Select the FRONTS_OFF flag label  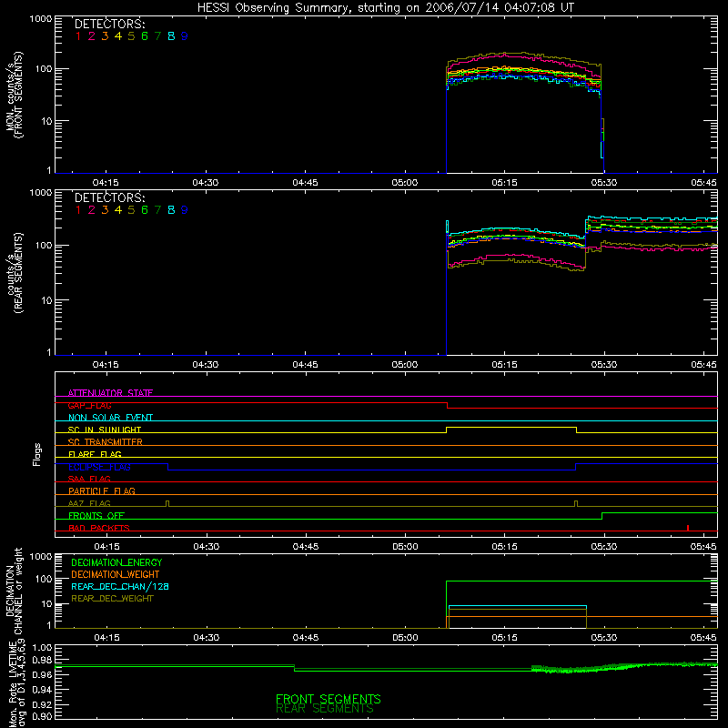click(x=96, y=516)
